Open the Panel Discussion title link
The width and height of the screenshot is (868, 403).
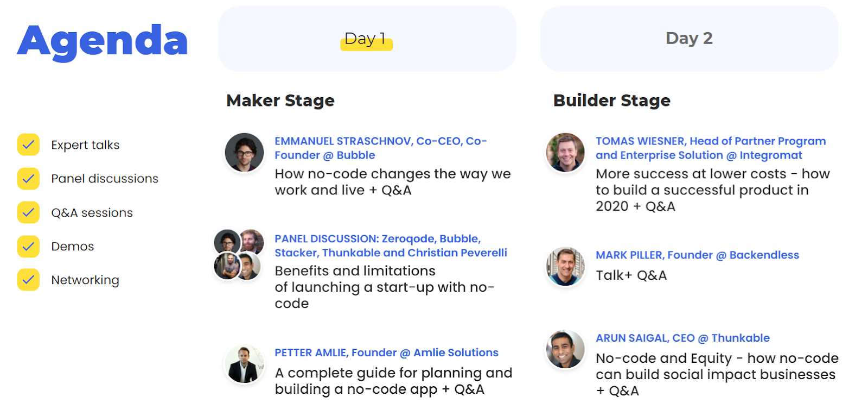[391, 245]
